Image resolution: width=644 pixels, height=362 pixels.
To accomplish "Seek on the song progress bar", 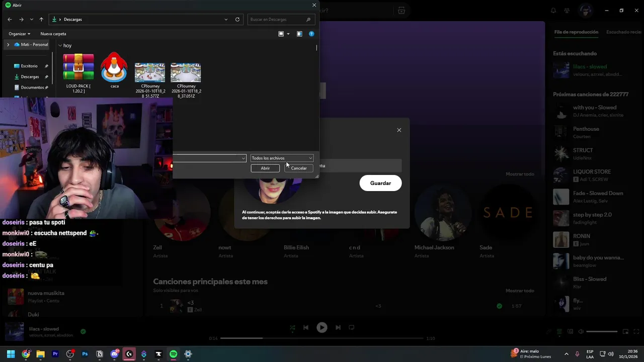I will [x=321, y=338].
